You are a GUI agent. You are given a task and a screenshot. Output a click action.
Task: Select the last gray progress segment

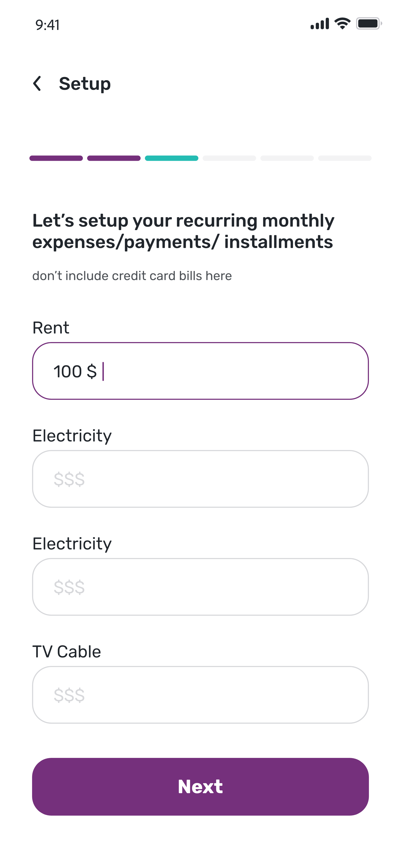point(345,158)
